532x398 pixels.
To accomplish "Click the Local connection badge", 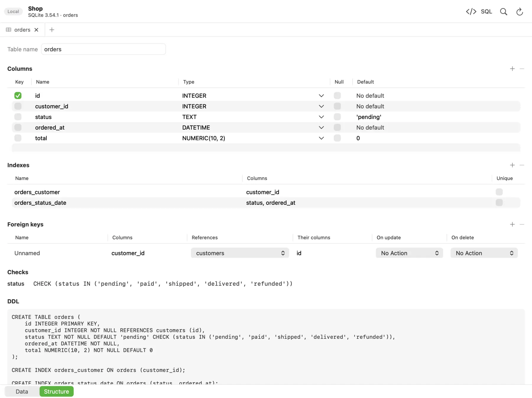I will tap(13, 12).
